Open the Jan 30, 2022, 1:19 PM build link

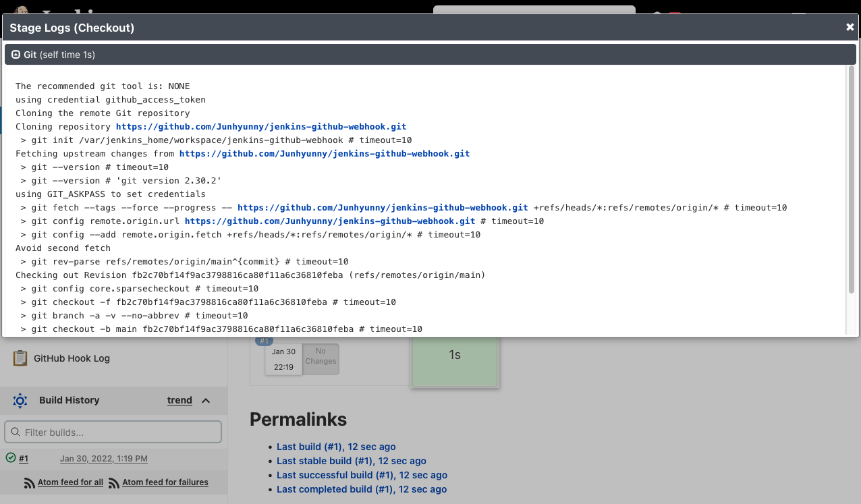point(104,459)
